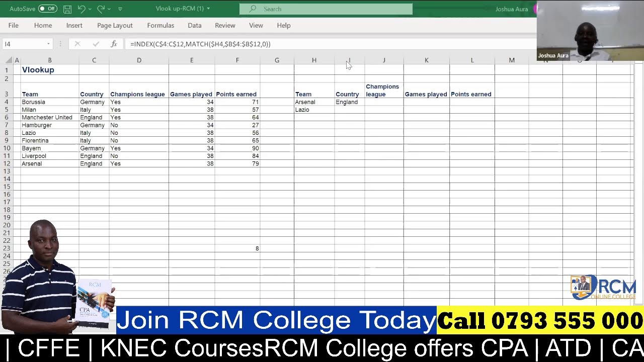Click the Joshua Aura account name
The image size is (644, 362).
511,9
